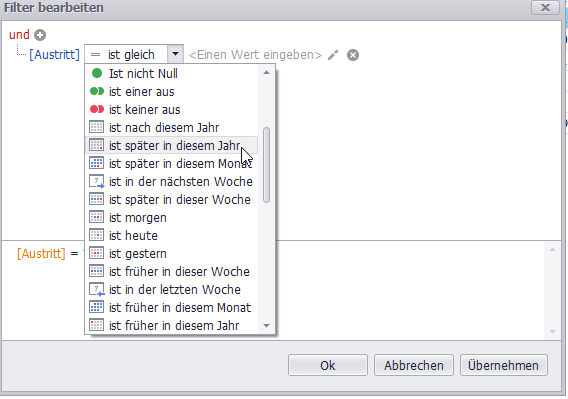Viewport: 568px width, 399px height.
Task: Click the 'und' group operator
Action: tap(19, 35)
